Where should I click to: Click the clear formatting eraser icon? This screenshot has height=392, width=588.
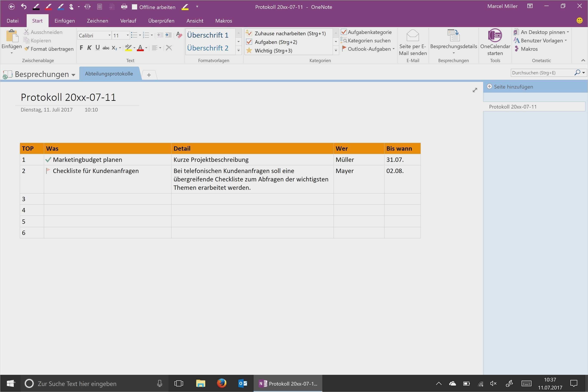tap(179, 35)
